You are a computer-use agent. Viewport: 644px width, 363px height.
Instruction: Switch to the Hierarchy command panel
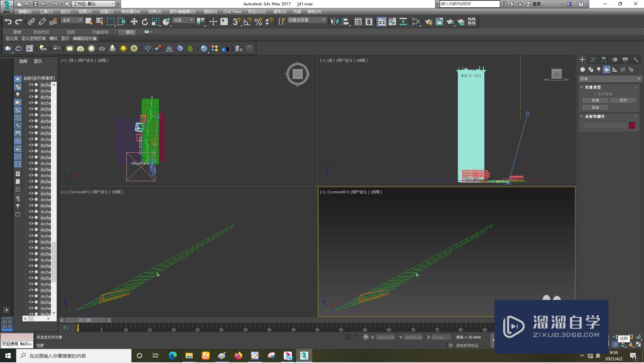pos(604,60)
